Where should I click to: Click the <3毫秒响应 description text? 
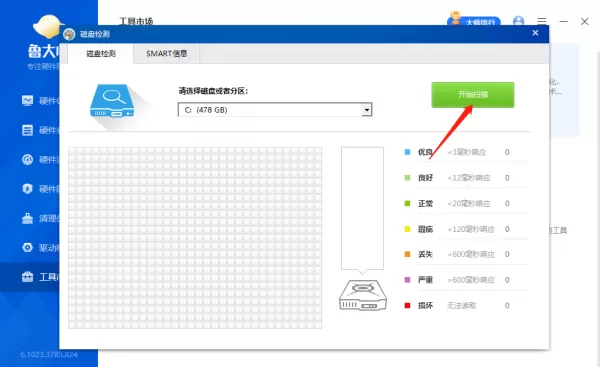coord(467,152)
